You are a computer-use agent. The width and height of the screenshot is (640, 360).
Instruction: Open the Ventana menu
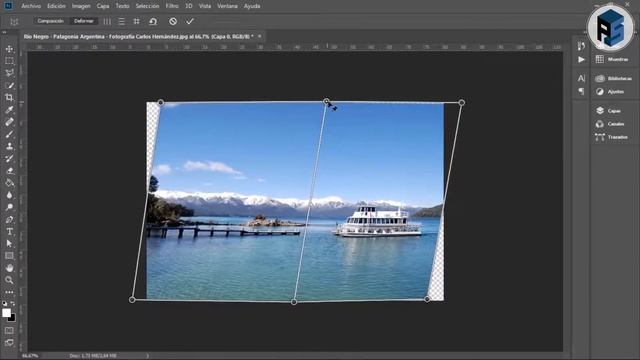[x=227, y=6]
